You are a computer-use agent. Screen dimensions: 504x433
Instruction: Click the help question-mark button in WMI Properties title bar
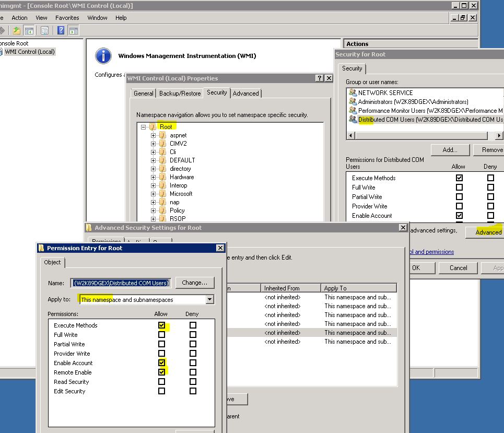(x=319, y=78)
